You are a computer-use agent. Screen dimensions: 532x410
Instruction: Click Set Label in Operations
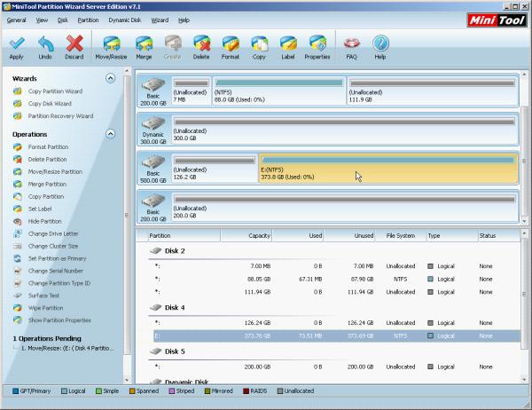[40, 209]
